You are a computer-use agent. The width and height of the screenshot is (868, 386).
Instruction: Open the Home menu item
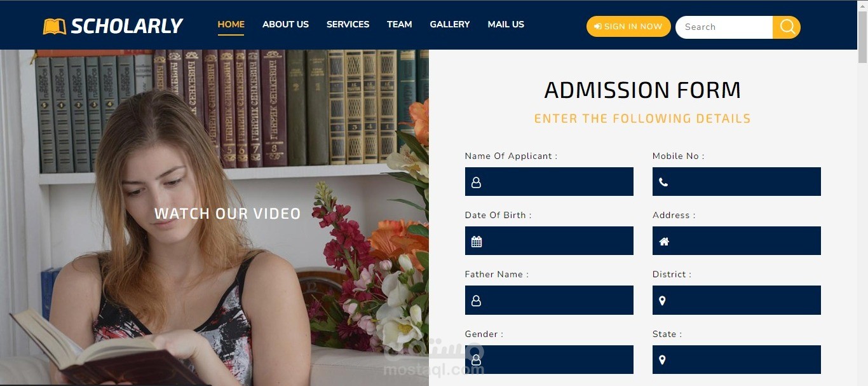click(x=231, y=24)
